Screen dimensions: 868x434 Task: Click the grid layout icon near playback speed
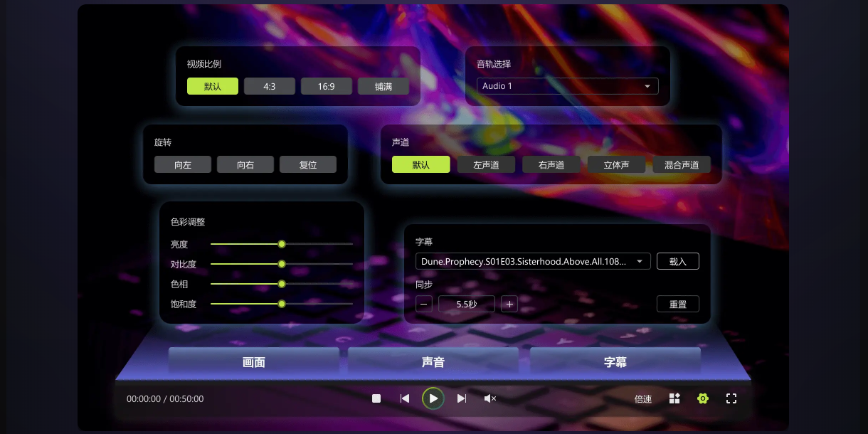click(674, 398)
